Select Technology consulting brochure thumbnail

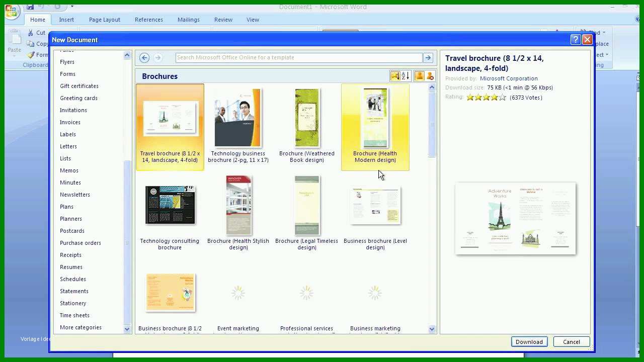[x=170, y=205]
